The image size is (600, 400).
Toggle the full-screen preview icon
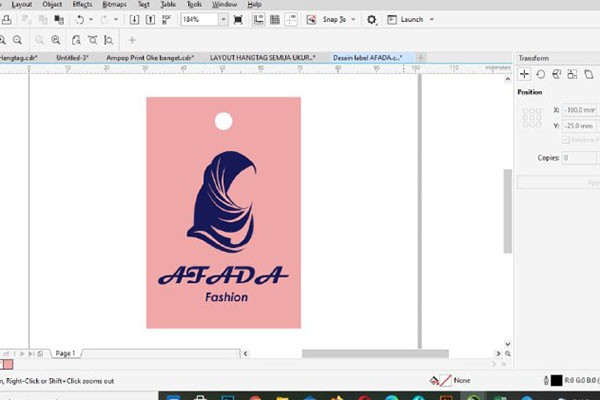tap(238, 20)
